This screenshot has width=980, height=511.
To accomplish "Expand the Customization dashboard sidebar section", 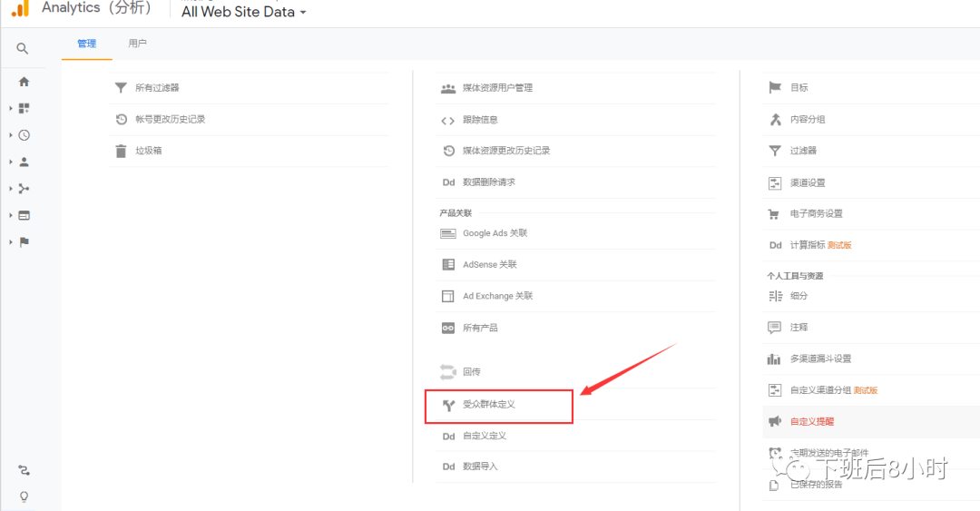I will 24,109.
